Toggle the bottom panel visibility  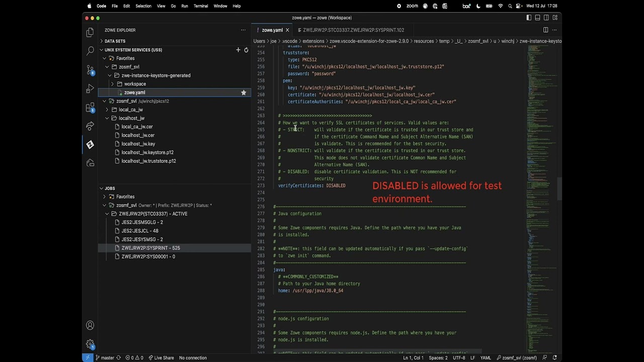(x=537, y=18)
